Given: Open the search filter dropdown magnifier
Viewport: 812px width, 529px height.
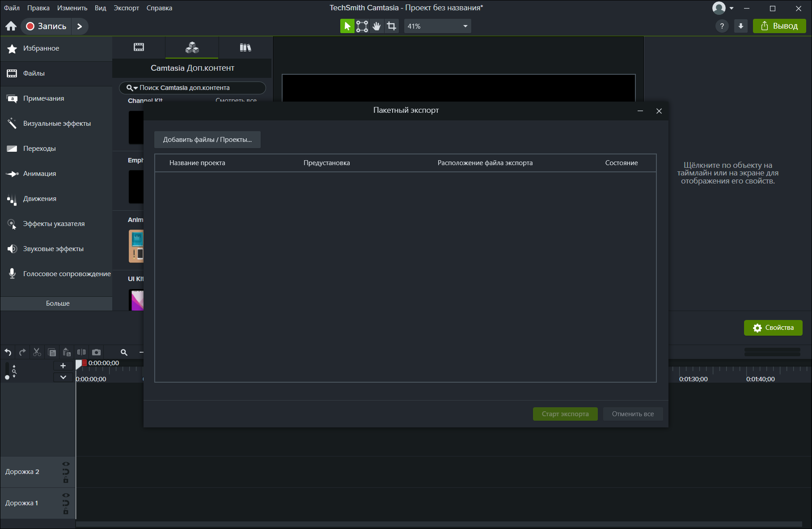Looking at the screenshot, I should [132, 88].
